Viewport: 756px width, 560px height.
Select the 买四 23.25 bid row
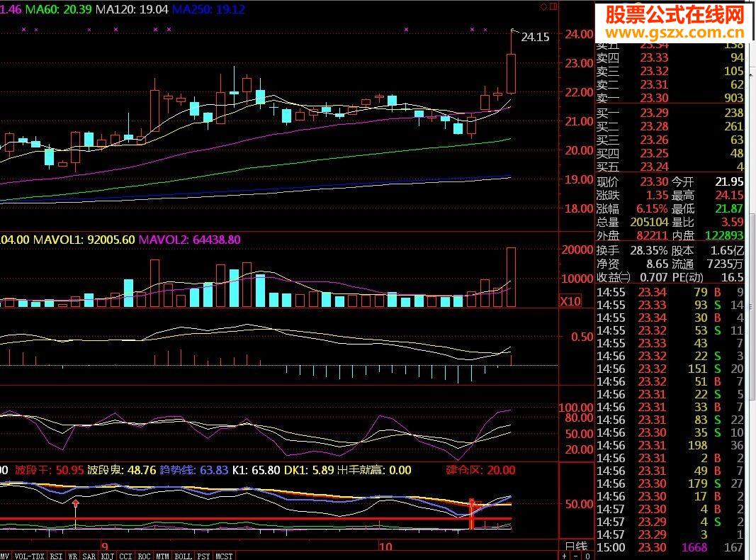coord(670,153)
